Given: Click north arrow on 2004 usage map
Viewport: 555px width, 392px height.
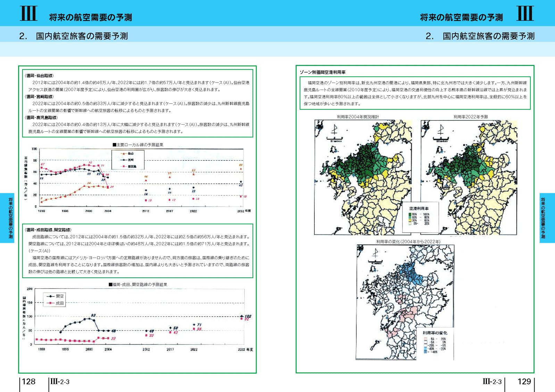Looking at the screenshot, I should pos(335,130).
